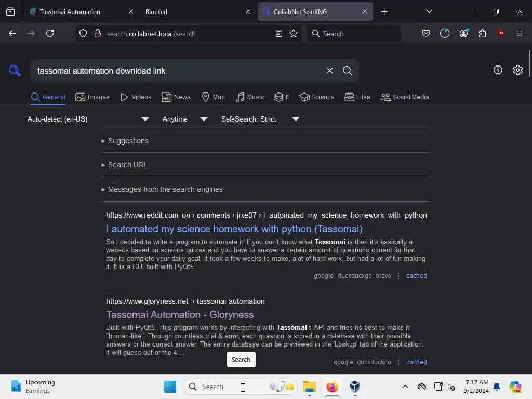Open site security padlock icon

(x=98, y=33)
